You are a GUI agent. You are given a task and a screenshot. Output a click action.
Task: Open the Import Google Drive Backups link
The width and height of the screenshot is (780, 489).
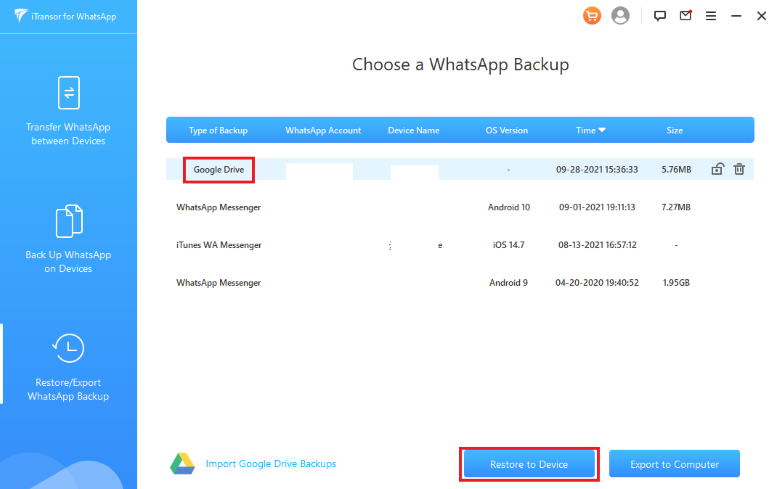coord(270,464)
